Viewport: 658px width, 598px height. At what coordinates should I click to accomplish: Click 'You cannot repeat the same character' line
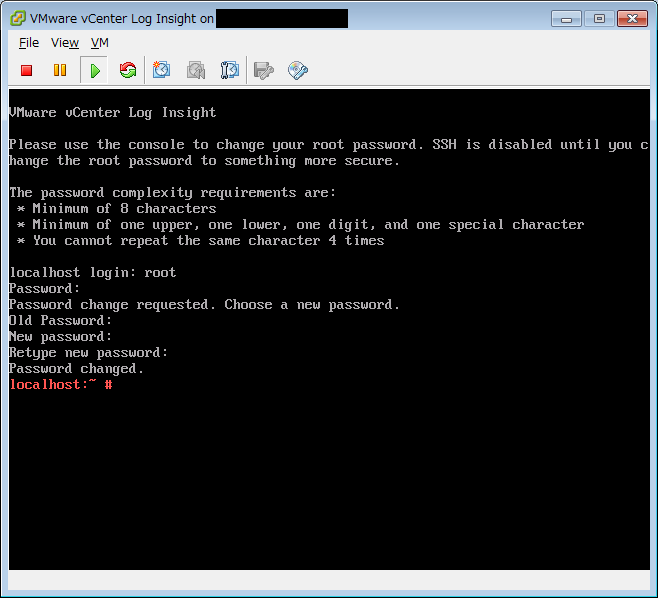pyautogui.click(x=201, y=240)
